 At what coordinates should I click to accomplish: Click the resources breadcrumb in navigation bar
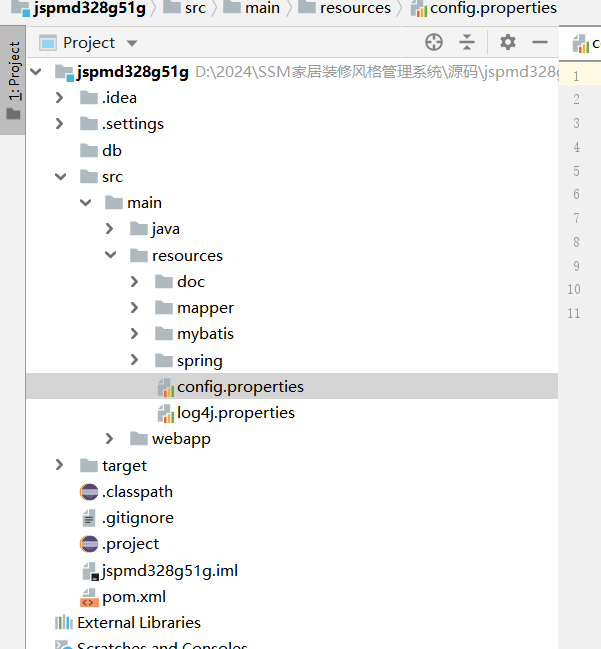[355, 8]
